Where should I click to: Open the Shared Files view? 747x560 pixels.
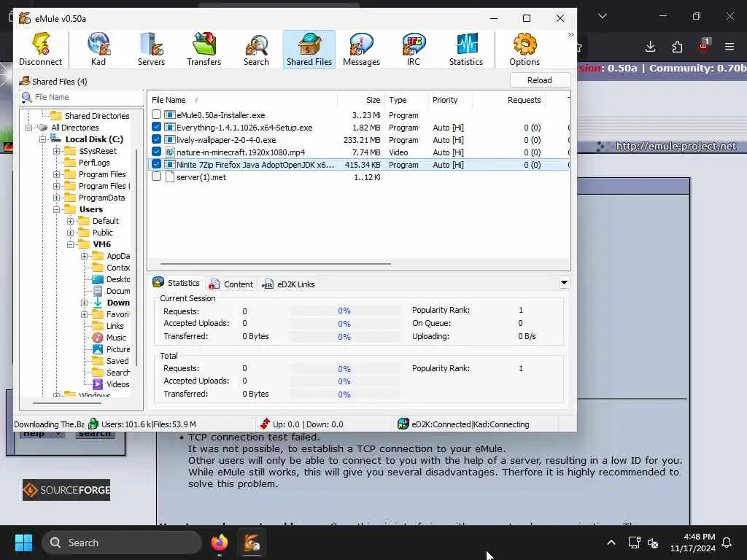309,49
